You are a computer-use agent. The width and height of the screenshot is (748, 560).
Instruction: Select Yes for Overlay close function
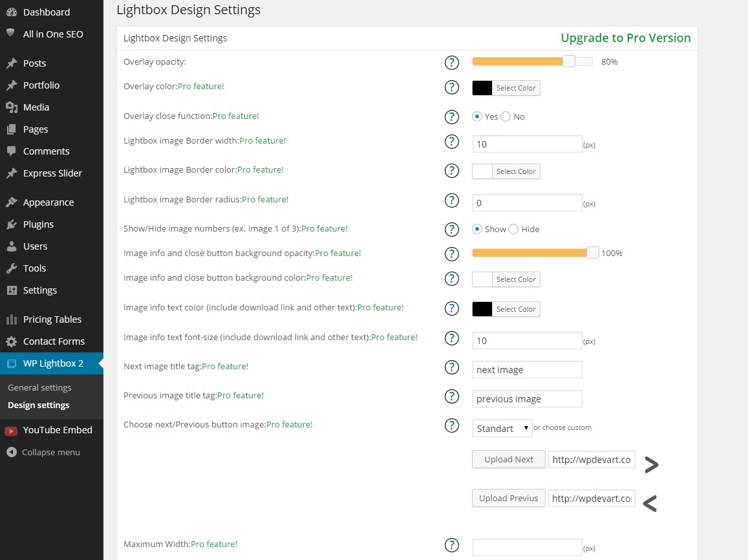coord(476,116)
